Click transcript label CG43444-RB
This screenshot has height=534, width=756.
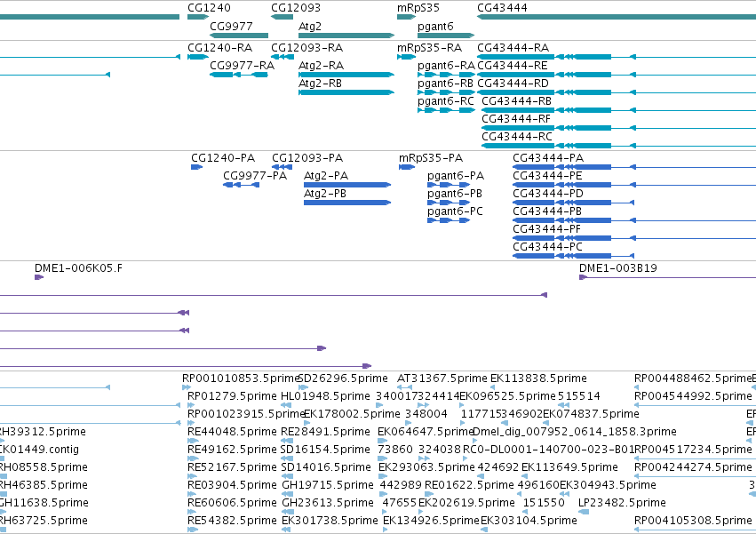pyautogui.click(x=517, y=101)
